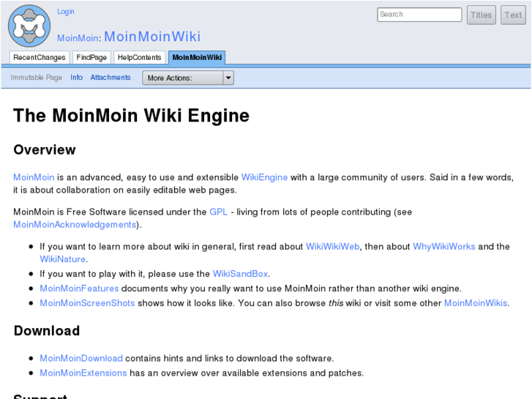Follow the MoinMoin link in Overview paragraph

coord(34,177)
